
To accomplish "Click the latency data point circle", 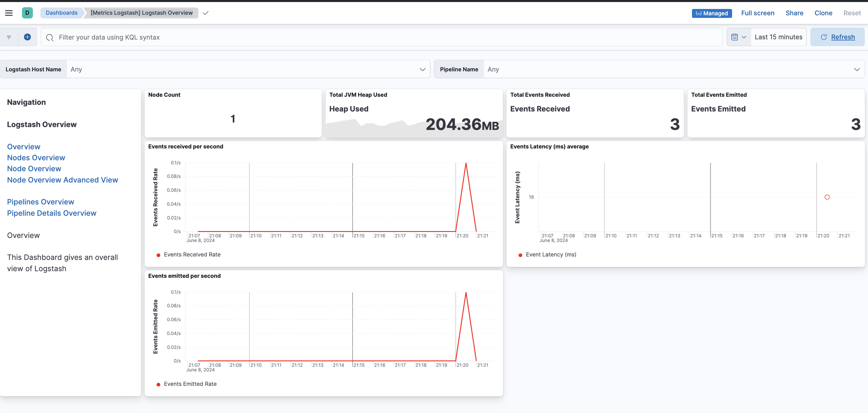I will [x=827, y=197].
